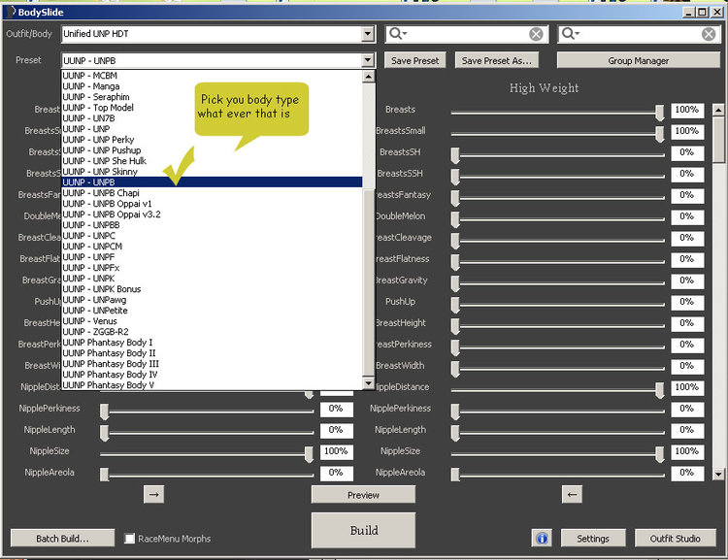
Task: Launch Outfit Studio
Action: (675, 539)
